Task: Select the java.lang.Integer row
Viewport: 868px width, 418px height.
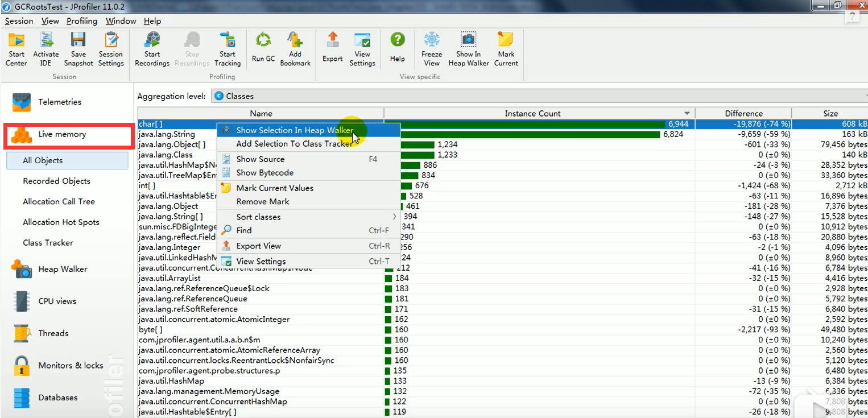Action: tap(503, 247)
